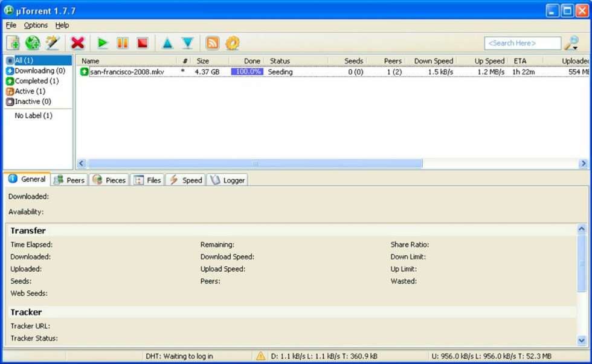Click the 1h 22m ETA cell
The height and width of the screenshot is (364, 592).
coord(523,72)
